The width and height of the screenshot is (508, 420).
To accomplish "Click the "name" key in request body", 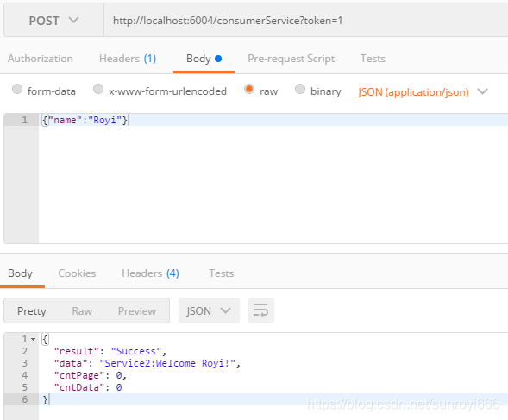I will pos(65,120).
